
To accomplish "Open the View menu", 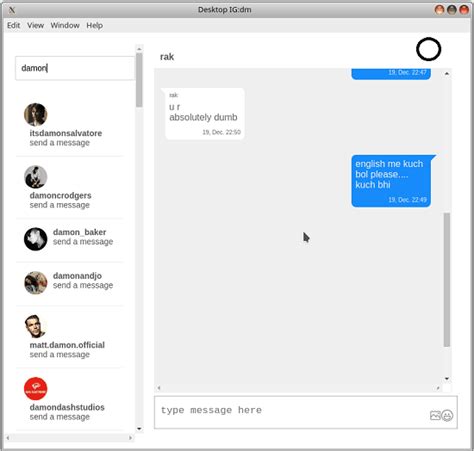I will pyautogui.click(x=35, y=25).
